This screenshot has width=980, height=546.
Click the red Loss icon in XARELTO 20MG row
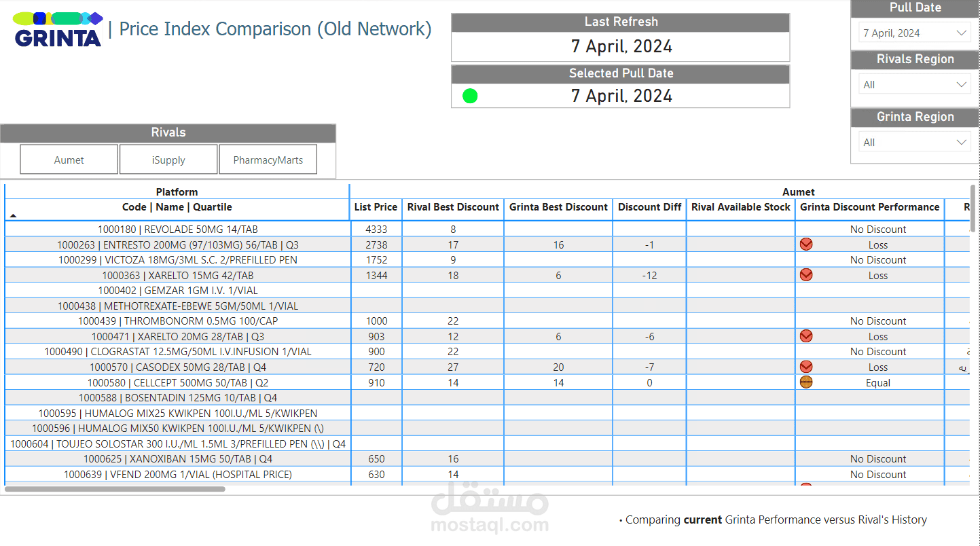click(806, 336)
